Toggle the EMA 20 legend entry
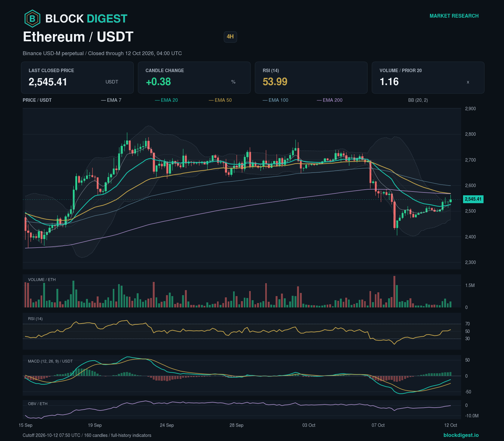Viewport: 504px width, 441px height. 166,100
